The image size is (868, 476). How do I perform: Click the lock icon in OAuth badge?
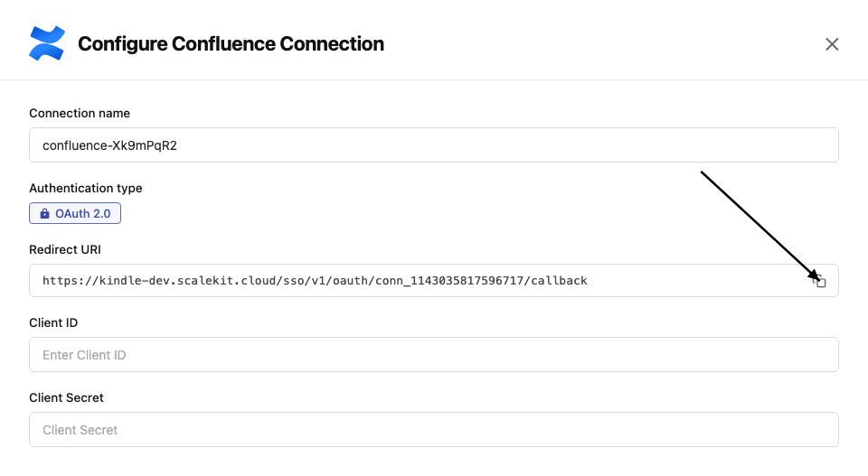(44, 214)
